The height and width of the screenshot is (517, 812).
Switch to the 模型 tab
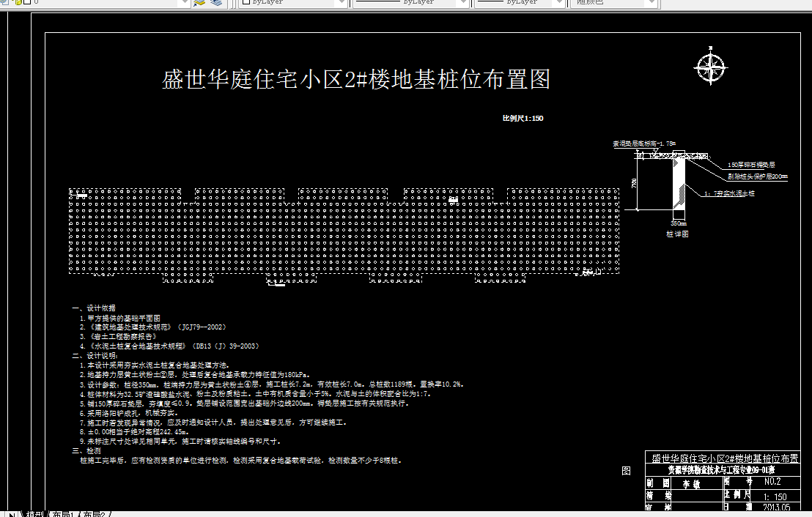coord(34,514)
